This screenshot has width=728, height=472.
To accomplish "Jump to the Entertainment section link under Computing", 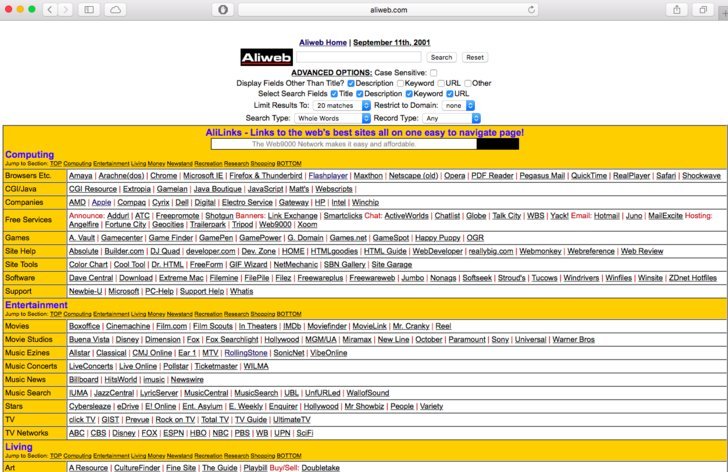I will tap(110, 163).
